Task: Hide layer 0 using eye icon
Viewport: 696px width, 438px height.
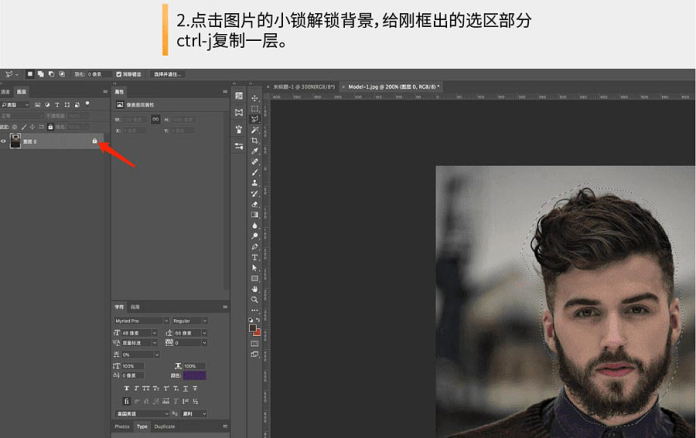Action: 4,142
